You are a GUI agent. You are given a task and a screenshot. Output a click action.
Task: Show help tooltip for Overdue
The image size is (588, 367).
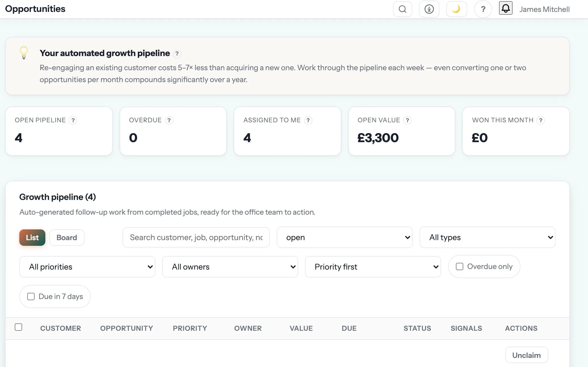(169, 120)
